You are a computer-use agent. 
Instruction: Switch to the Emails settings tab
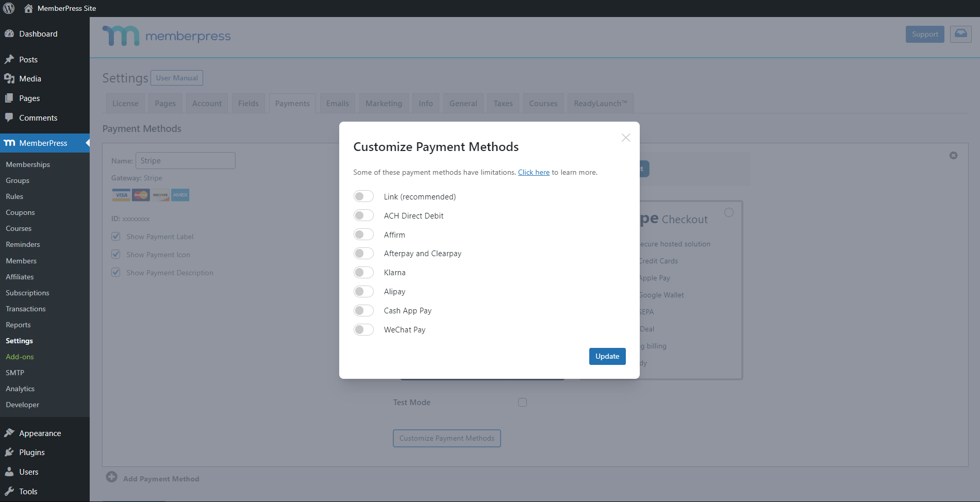point(337,103)
